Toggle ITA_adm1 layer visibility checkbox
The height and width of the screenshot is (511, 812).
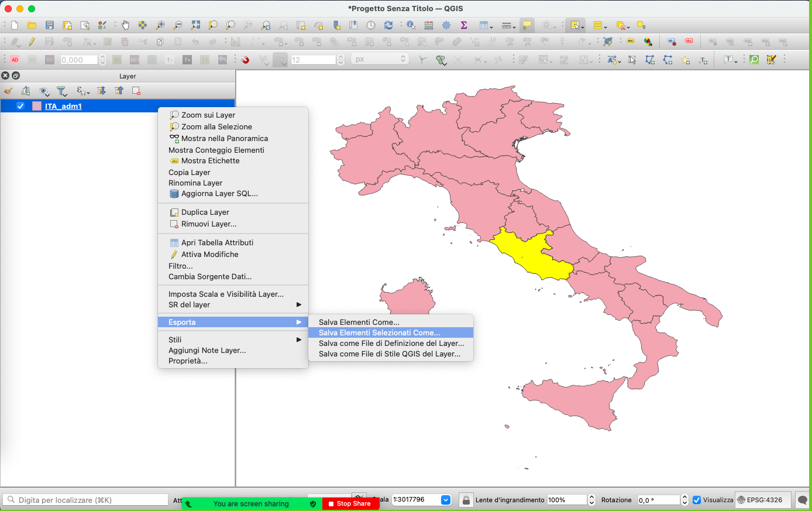point(20,106)
